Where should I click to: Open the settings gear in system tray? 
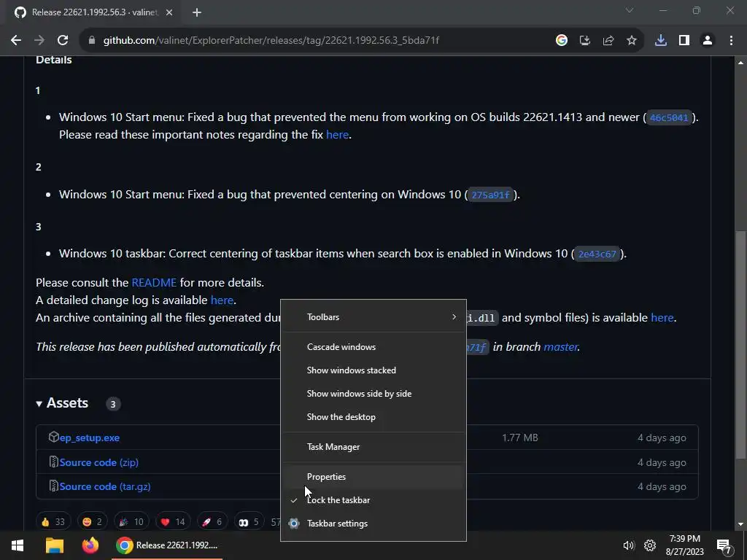(x=650, y=545)
